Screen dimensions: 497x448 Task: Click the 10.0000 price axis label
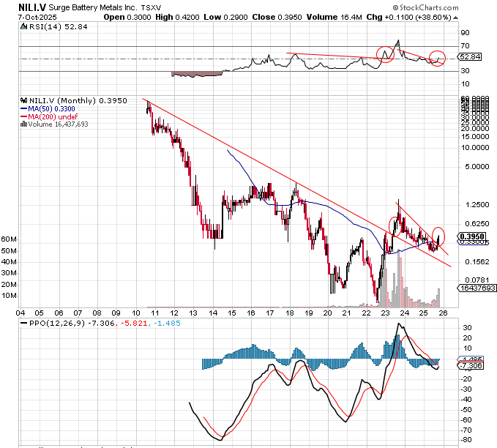point(475,148)
